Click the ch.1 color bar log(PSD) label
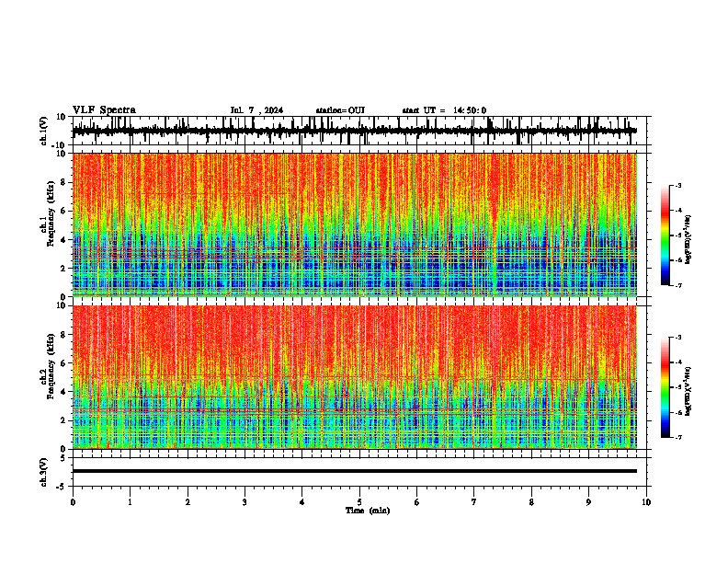The width and height of the screenshot is (728, 563). click(688, 239)
